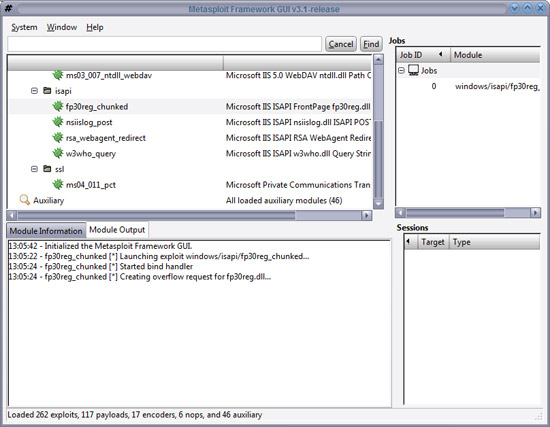Click the Cancel search button

coord(341,44)
